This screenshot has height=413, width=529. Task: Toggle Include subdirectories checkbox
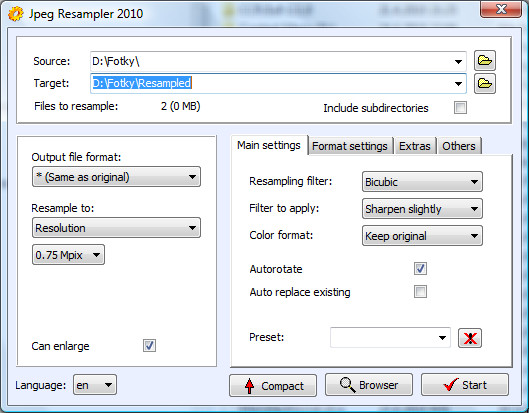click(461, 108)
